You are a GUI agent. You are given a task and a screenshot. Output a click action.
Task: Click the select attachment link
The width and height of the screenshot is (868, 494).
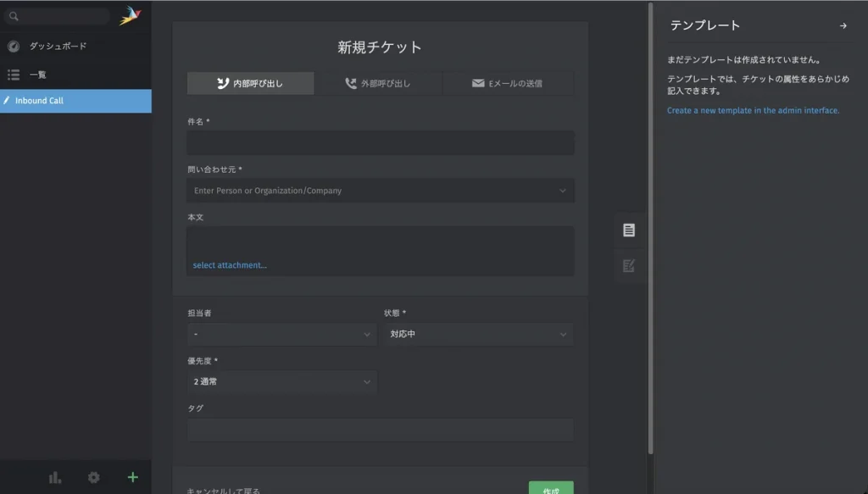click(230, 265)
